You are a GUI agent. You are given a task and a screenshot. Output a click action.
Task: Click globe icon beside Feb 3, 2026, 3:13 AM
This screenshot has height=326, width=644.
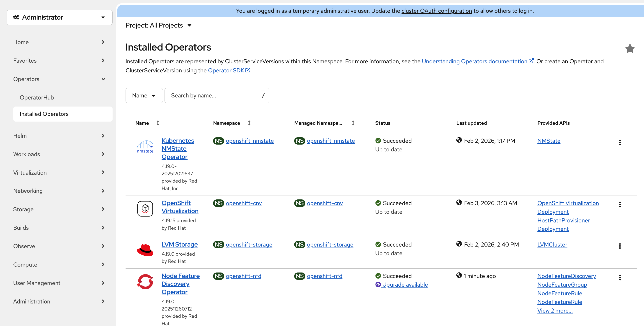459,202
